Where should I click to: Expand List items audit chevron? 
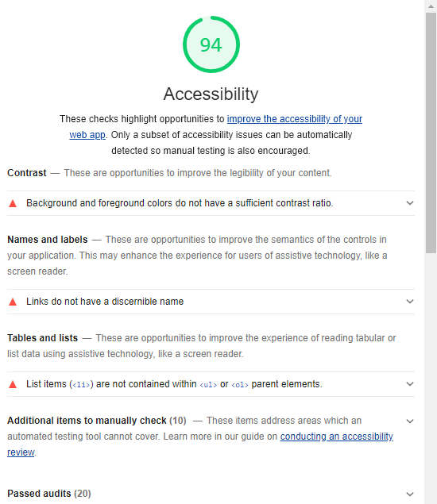point(410,384)
